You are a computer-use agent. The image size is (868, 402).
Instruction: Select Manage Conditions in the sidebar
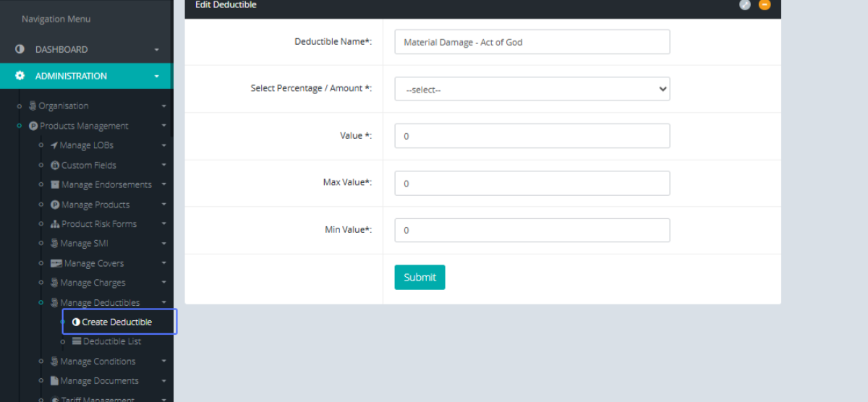(98, 362)
